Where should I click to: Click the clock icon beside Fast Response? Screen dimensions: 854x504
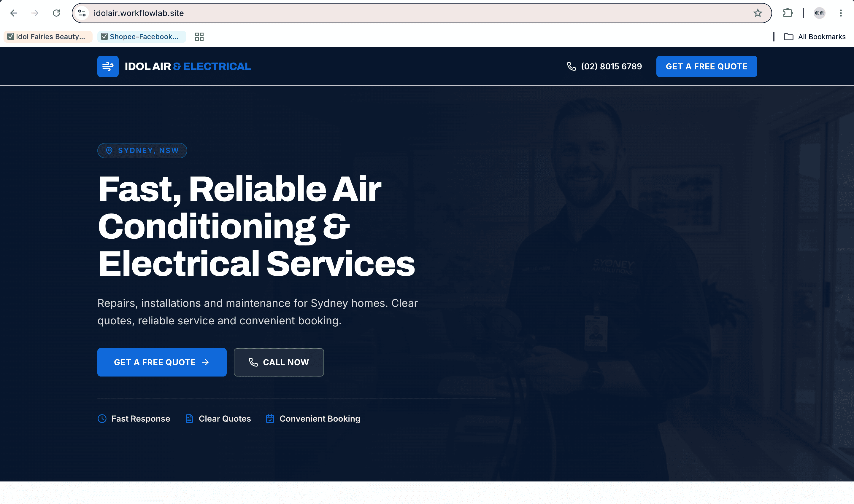point(102,418)
